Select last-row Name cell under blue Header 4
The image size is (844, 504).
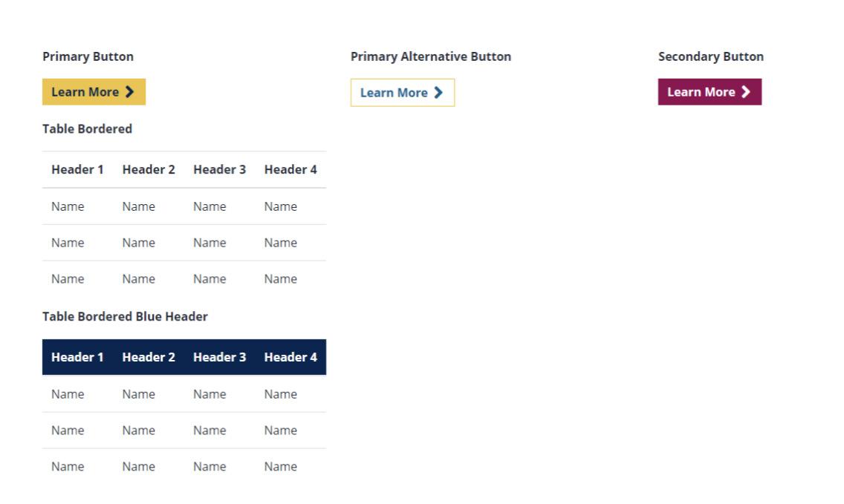click(280, 467)
